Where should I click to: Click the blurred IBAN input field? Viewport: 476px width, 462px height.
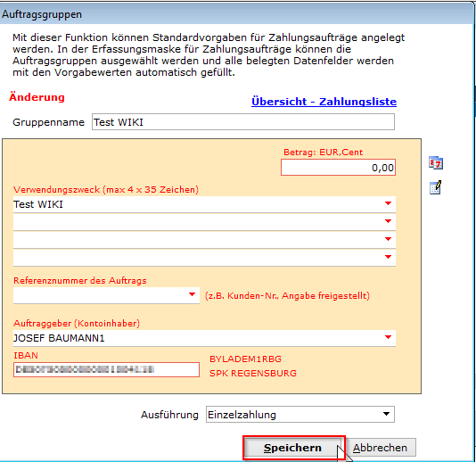click(106, 369)
